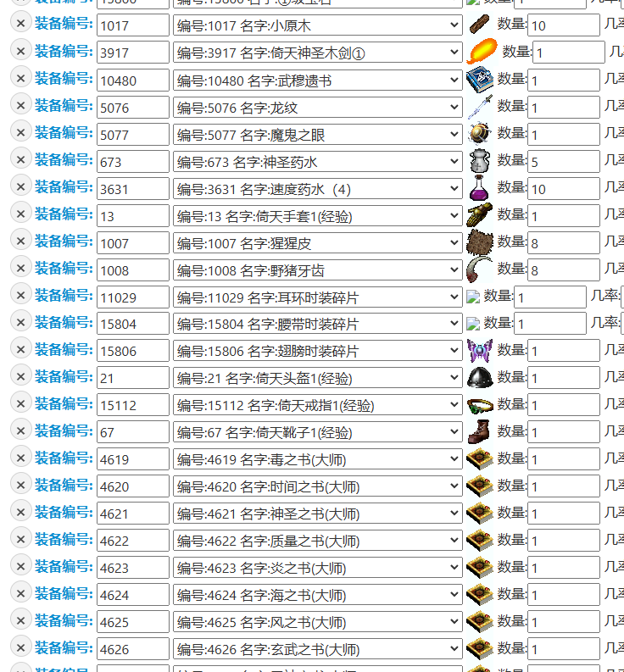Click the 武穆遗书 blue book icon
The image size is (624, 672).
480,80
